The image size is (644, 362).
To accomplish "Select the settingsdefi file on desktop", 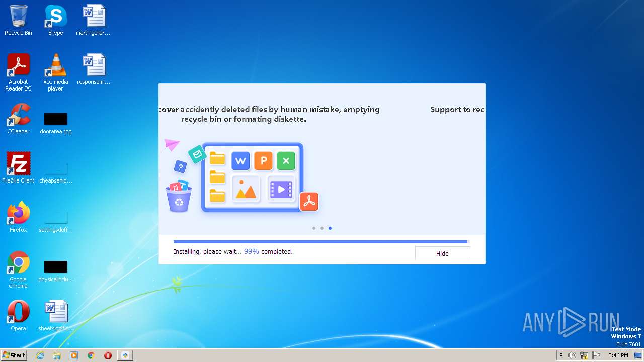I will 55,221.
